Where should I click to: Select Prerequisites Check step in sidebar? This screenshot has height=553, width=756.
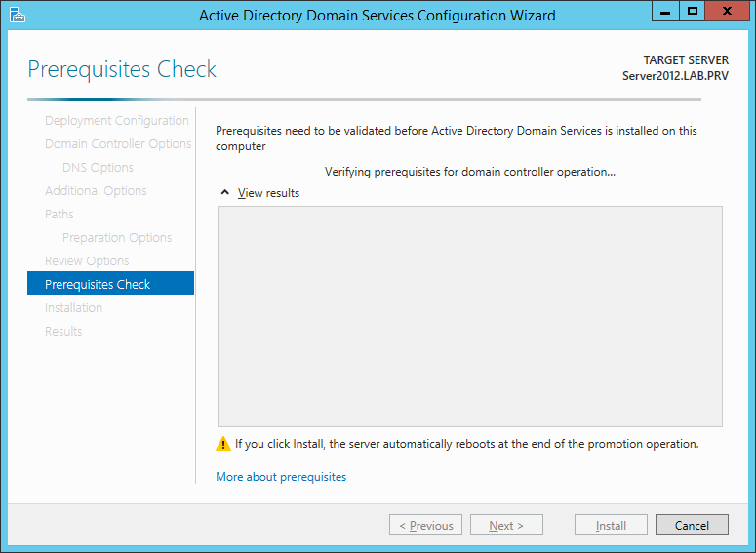tap(110, 284)
